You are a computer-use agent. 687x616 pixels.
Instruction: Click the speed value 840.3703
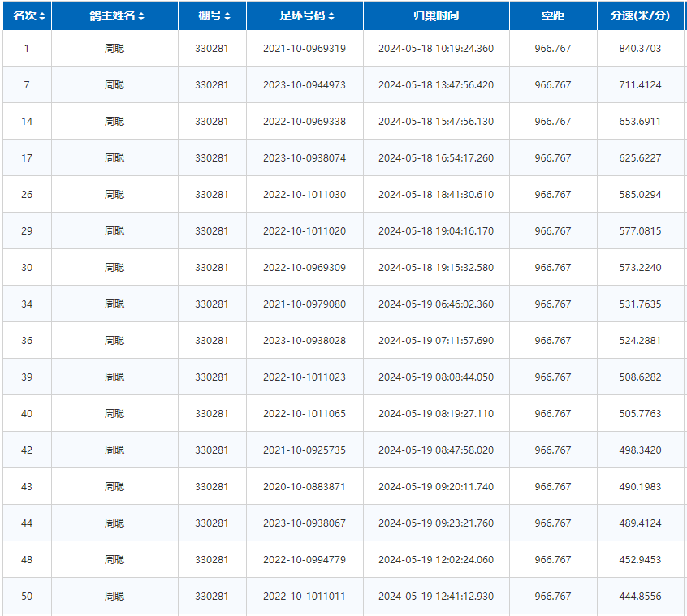tap(640, 49)
